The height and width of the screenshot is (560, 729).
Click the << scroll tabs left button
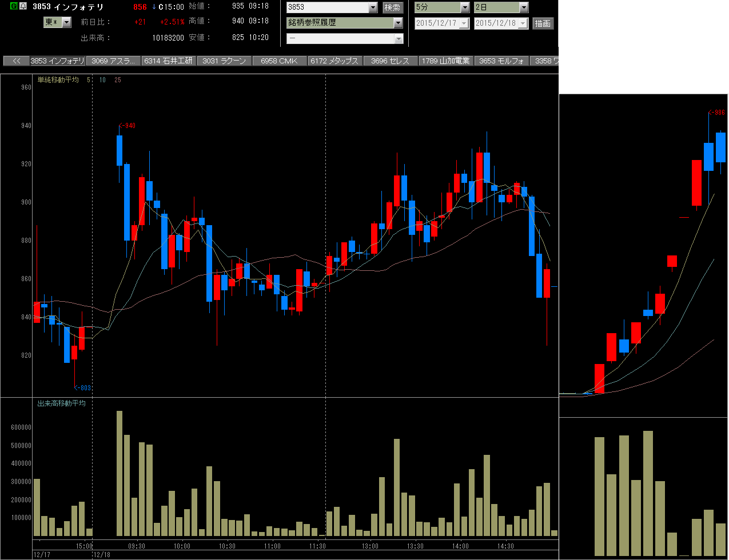(x=16, y=61)
